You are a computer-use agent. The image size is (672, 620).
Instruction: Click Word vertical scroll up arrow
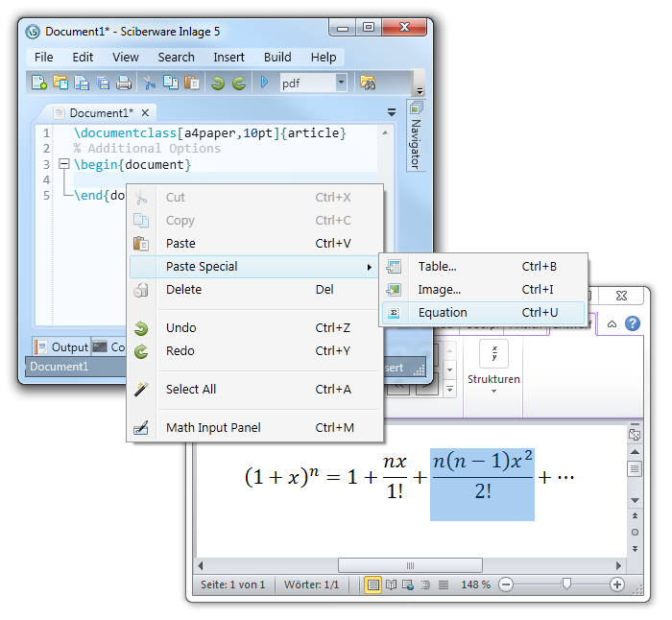pos(636,452)
